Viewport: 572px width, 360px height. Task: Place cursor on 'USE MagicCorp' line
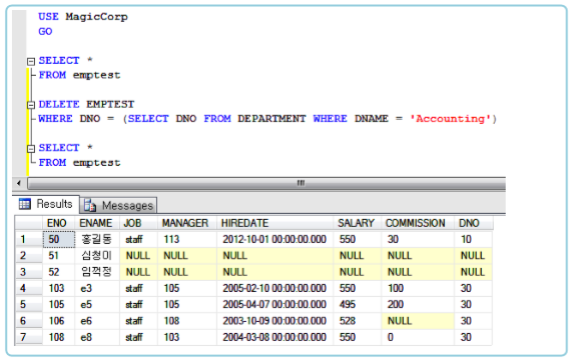83,17
